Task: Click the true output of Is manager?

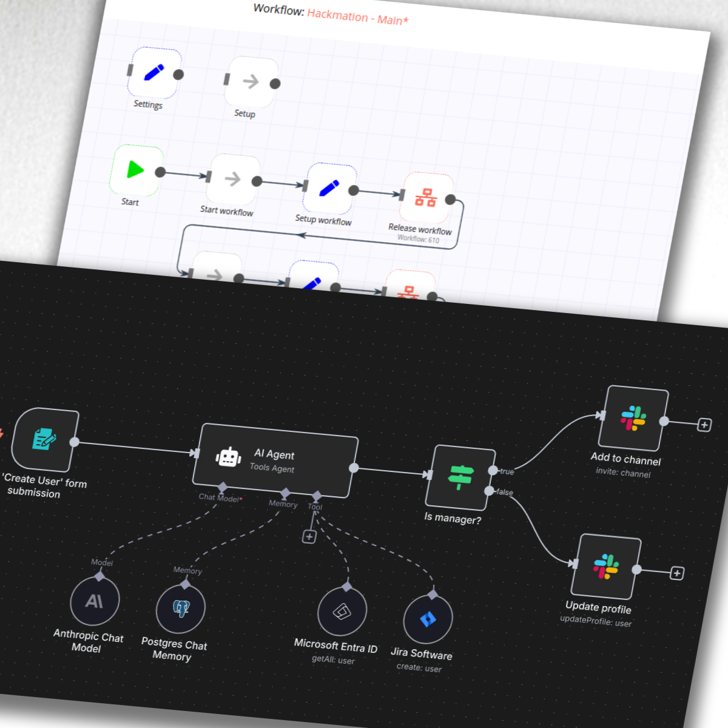Action: (494, 470)
